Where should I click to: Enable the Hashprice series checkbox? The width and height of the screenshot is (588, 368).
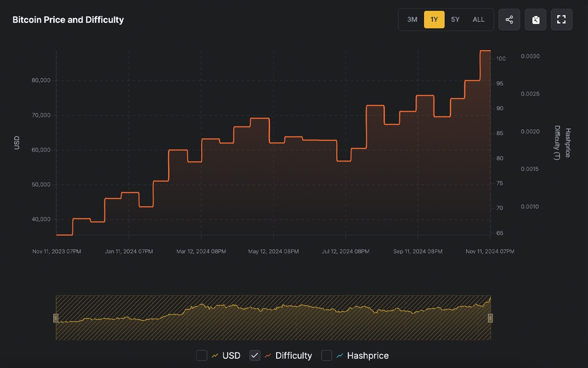[x=327, y=355]
